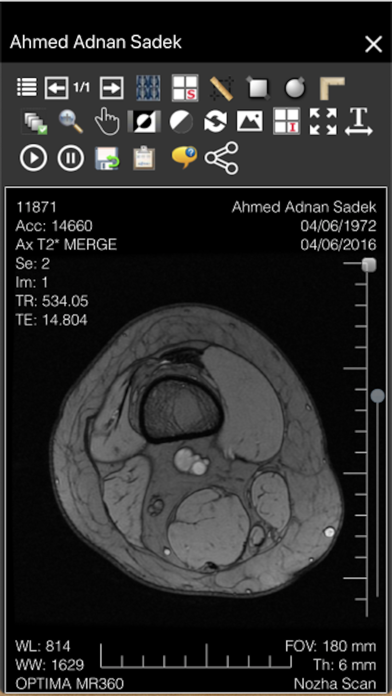
Task: Click the 'Se: 2' series number
Action: (32, 264)
